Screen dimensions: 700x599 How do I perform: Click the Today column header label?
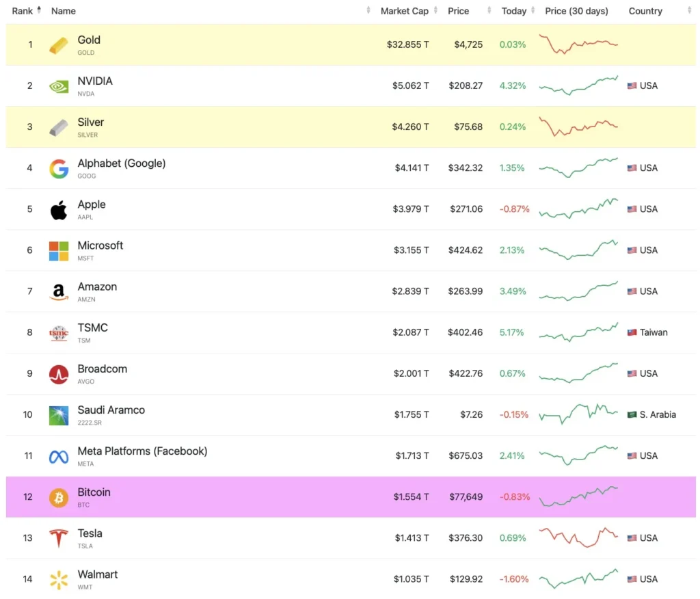(x=514, y=11)
